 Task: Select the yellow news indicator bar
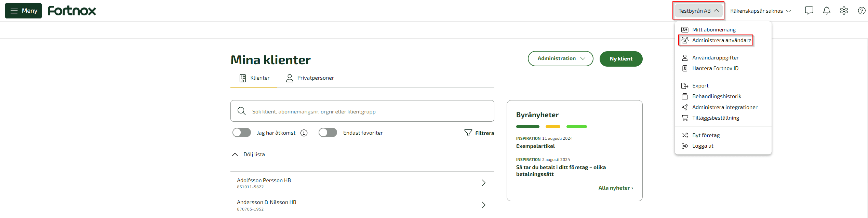click(x=553, y=127)
